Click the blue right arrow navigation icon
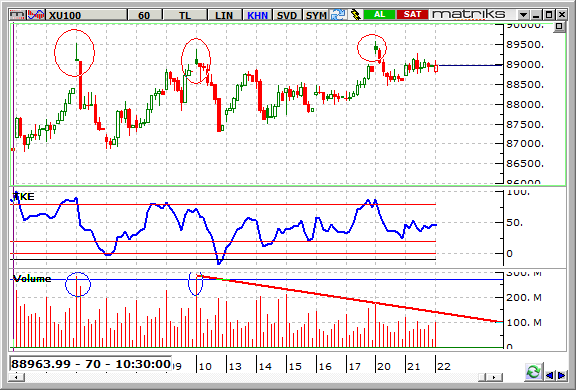This screenshot has width=576, height=390. pyautogui.click(x=562, y=375)
